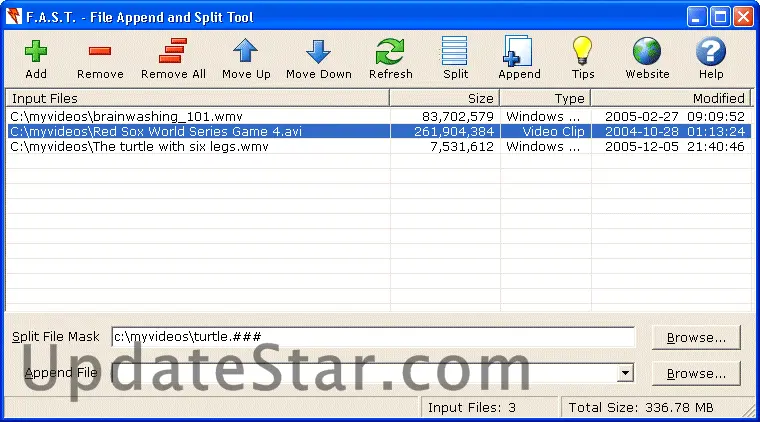
Task: Click the size value 261,904,384
Action: coord(454,131)
